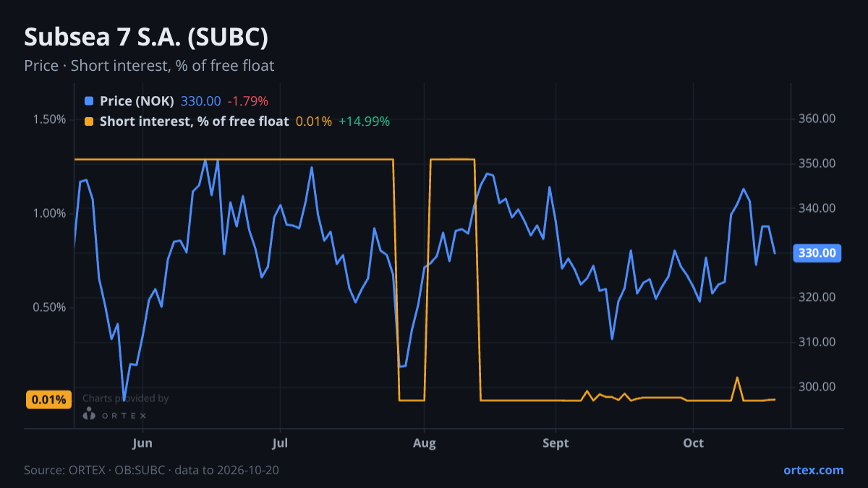
Task: Click the ORTEX logo icon
Action: click(x=89, y=414)
